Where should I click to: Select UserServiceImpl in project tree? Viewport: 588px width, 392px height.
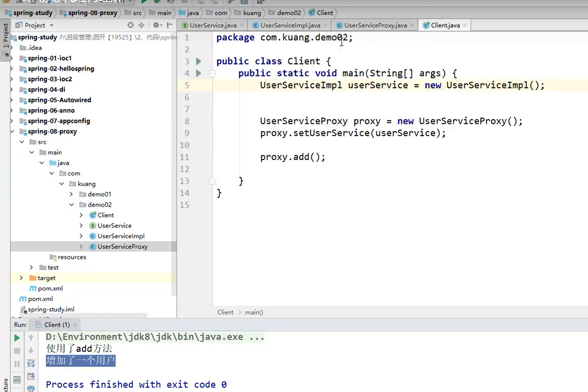tap(121, 236)
